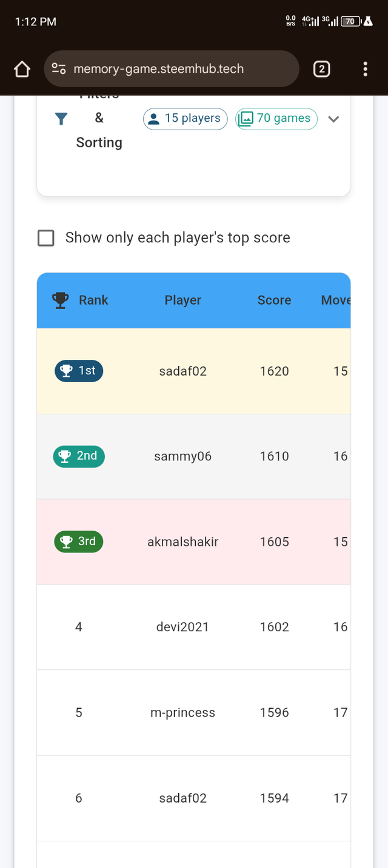Image resolution: width=388 pixels, height=868 pixels.
Task: Open the tab switcher showing 2 tabs
Action: (321, 69)
